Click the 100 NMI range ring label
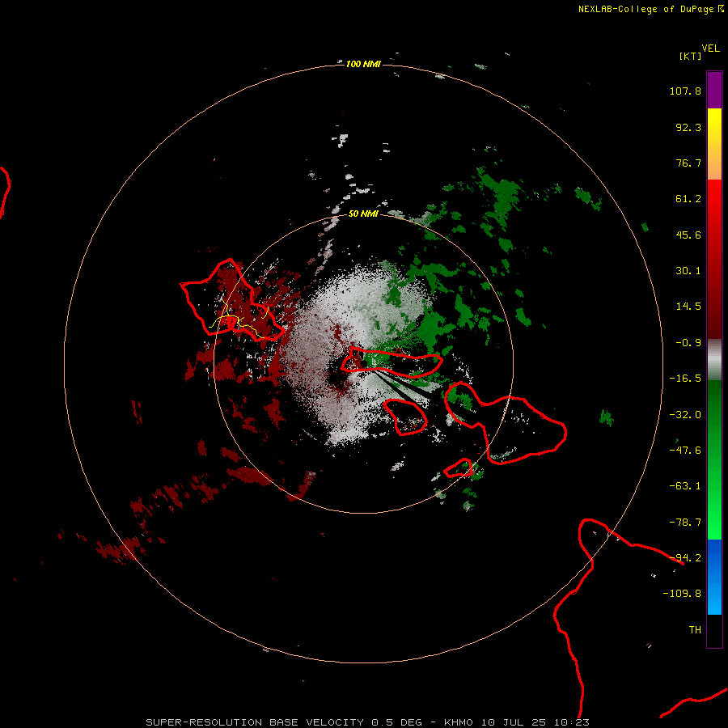 [x=363, y=64]
